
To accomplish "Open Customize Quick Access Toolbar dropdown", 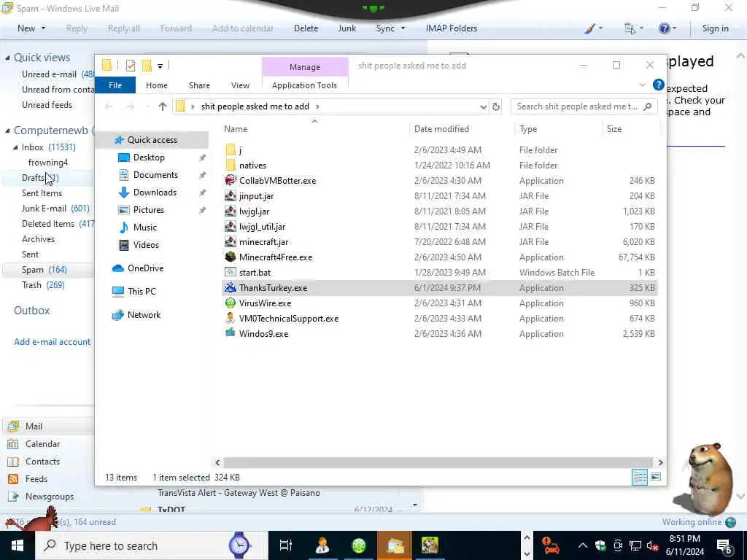I will pyautogui.click(x=160, y=66).
